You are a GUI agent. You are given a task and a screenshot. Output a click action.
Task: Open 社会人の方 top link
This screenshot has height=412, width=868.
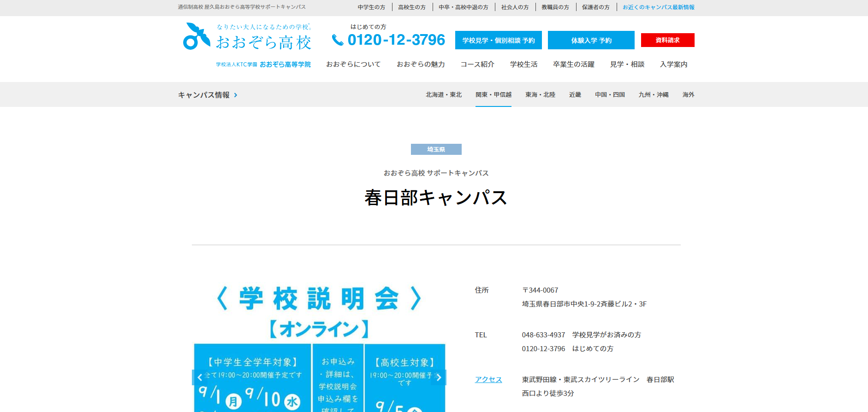pos(515,7)
